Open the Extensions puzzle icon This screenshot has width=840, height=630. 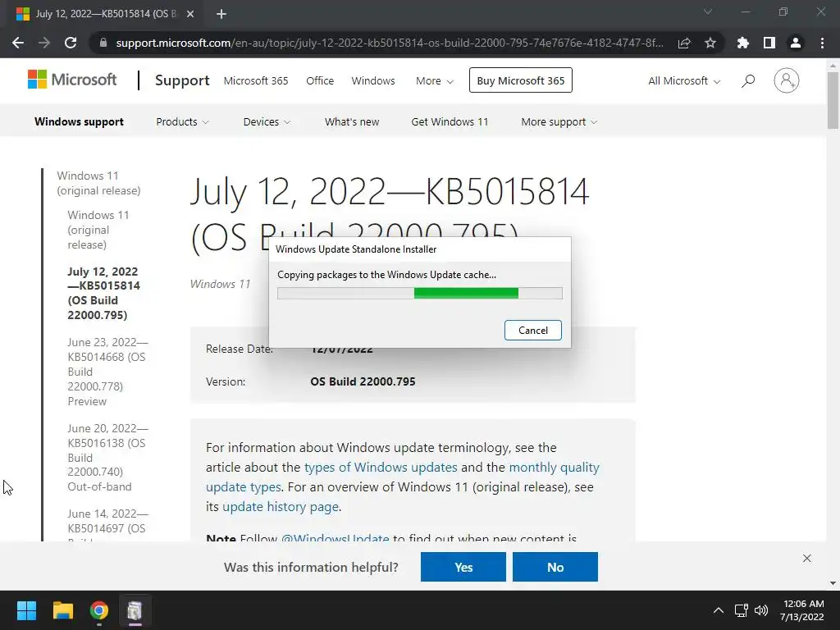pyautogui.click(x=743, y=43)
